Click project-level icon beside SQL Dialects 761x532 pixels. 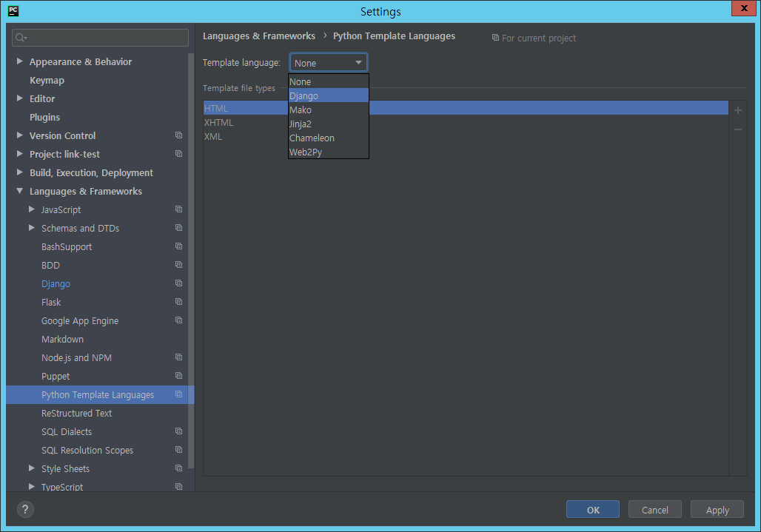(178, 431)
